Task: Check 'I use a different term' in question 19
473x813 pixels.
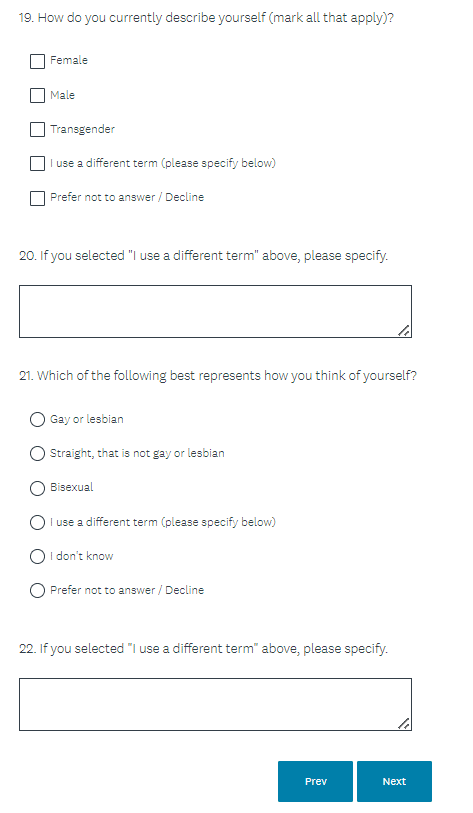Action: 37,164
